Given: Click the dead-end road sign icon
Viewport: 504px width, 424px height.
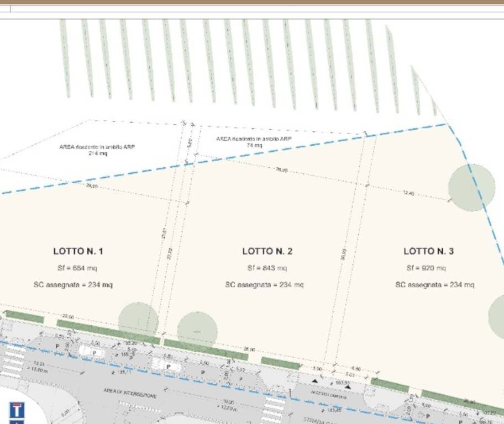Looking at the screenshot, I should click(x=17, y=411).
